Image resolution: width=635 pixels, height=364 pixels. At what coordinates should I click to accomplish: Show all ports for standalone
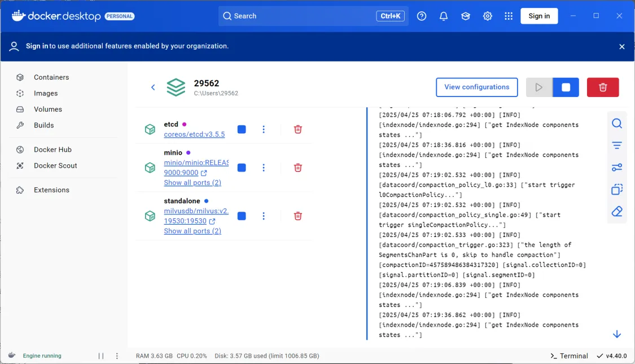[x=192, y=231]
